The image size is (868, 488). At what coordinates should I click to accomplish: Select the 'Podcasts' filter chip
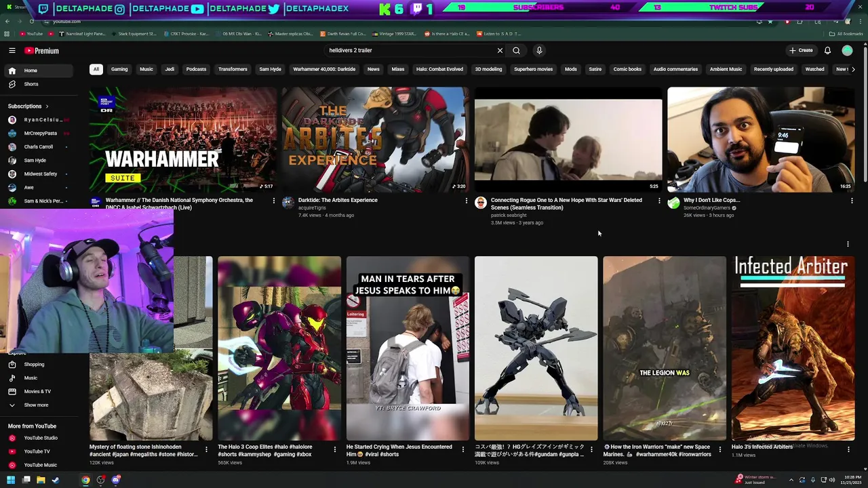(196, 69)
